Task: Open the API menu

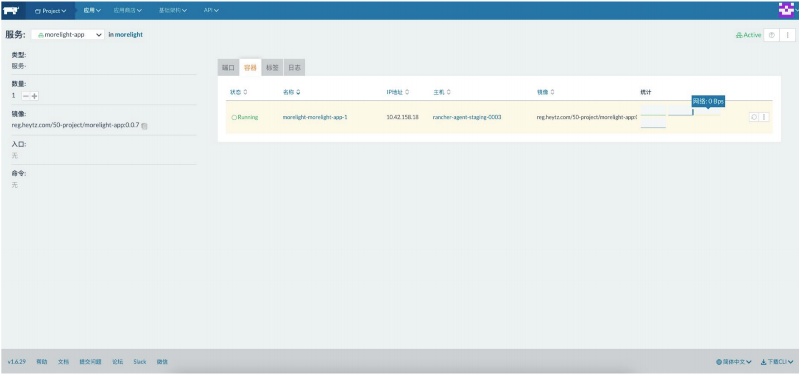Action: point(211,10)
